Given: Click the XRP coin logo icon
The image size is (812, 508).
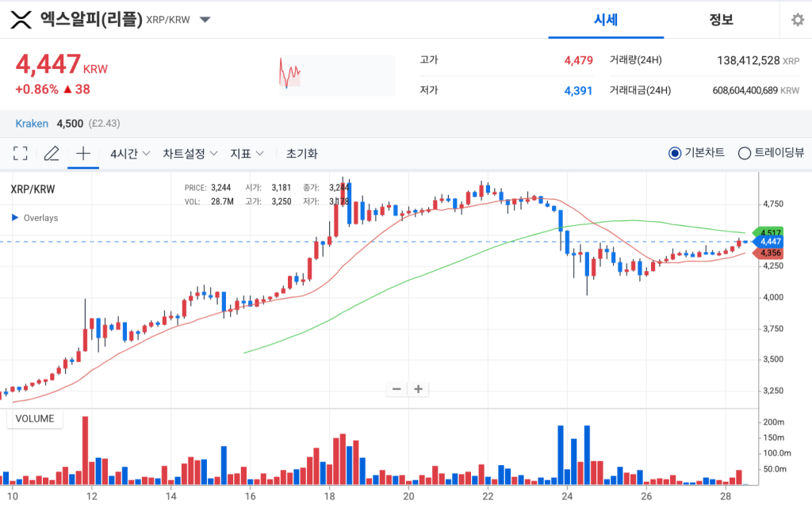Looking at the screenshot, I should coord(21,20).
